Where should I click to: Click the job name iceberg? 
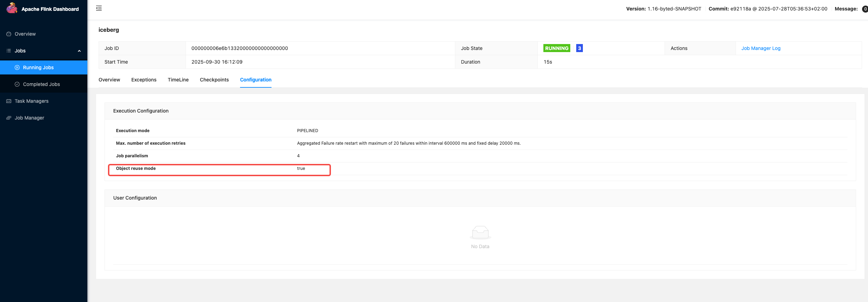coord(109,30)
